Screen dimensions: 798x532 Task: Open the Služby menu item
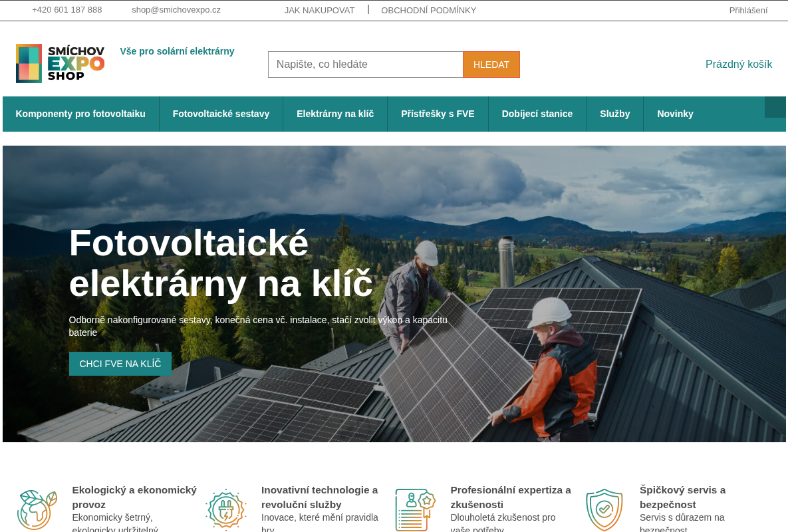click(x=615, y=114)
